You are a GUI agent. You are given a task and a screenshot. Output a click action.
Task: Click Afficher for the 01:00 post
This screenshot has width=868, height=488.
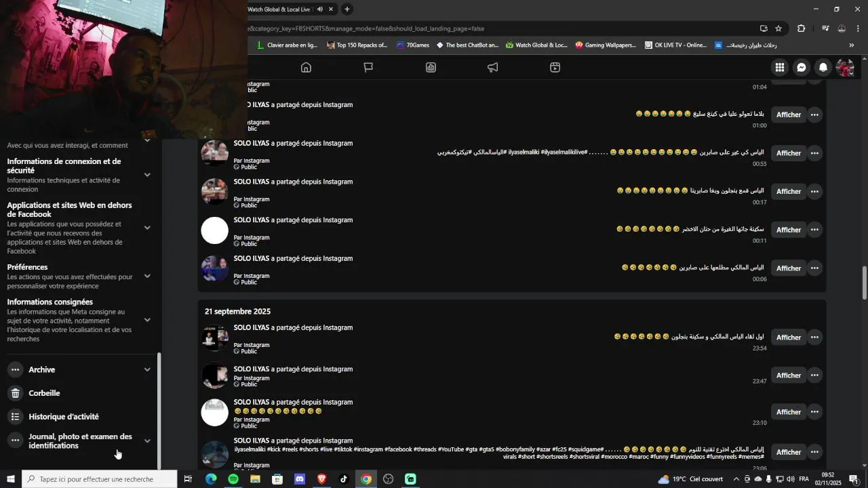789,115
